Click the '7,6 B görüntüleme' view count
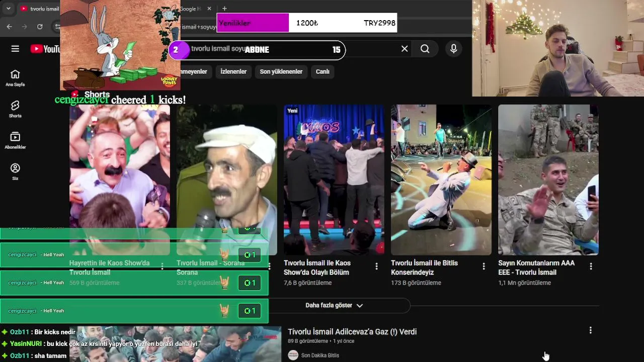 (307, 283)
